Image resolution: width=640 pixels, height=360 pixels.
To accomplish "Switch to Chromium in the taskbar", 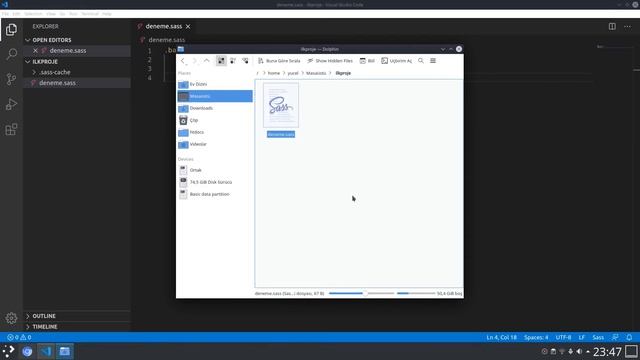I will point(27,351).
